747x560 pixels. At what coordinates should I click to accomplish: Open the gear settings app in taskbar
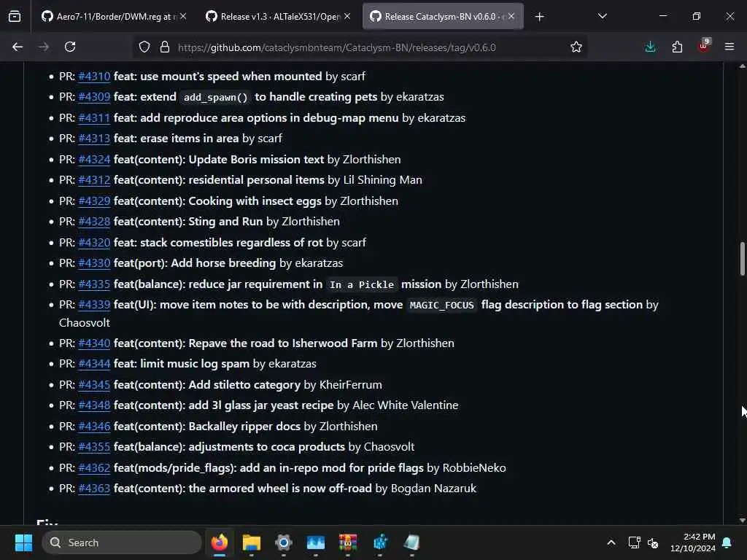(x=284, y=542)
